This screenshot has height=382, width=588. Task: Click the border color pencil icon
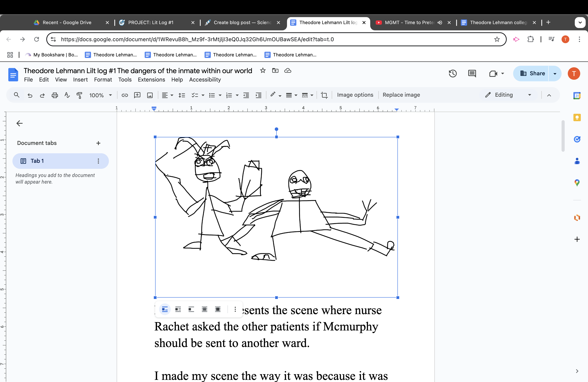[273, 95]
